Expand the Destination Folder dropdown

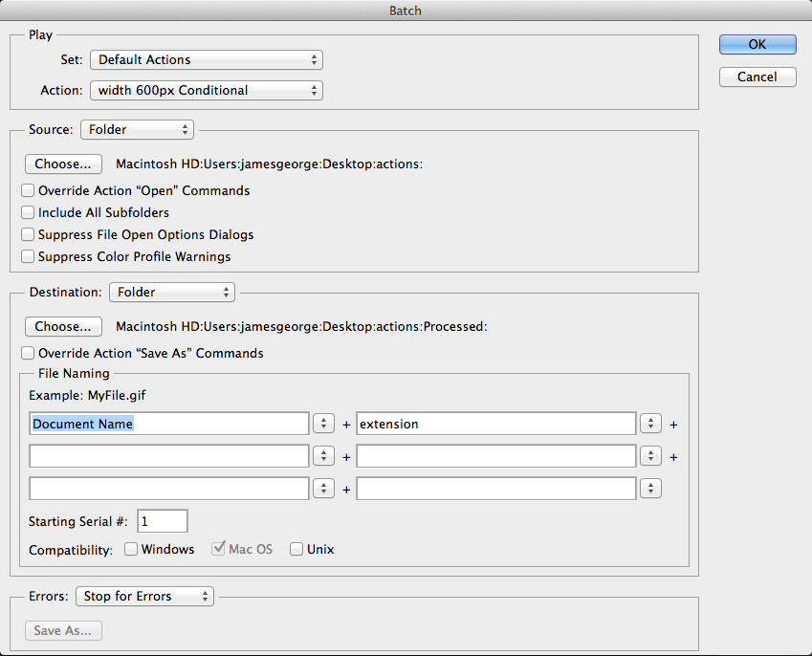(172, 292)
